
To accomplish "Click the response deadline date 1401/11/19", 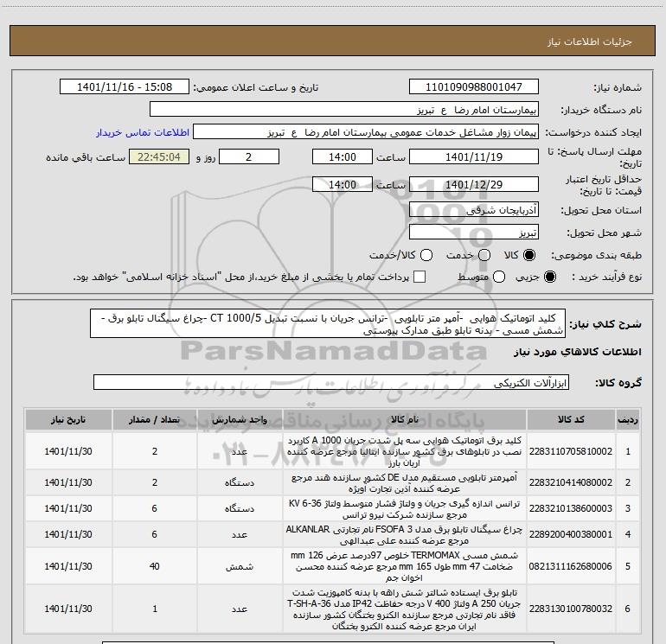I will 474,157.
